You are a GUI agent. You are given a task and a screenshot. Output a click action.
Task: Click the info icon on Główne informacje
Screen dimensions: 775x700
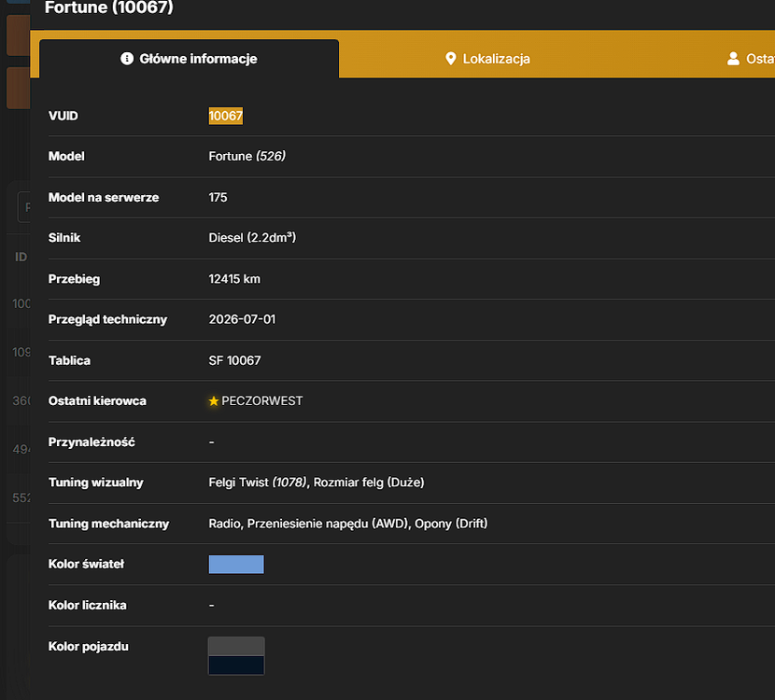127,59
